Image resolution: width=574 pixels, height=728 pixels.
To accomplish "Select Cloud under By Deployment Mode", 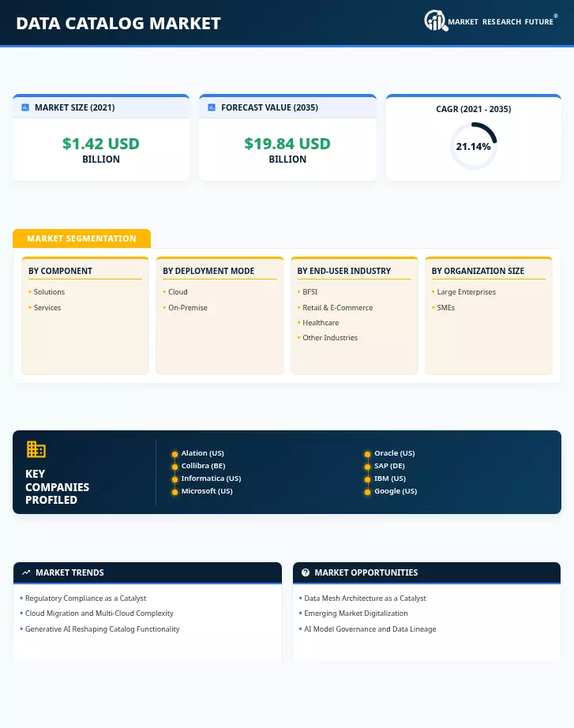I will pyautogui.click(x=178, y=291).
